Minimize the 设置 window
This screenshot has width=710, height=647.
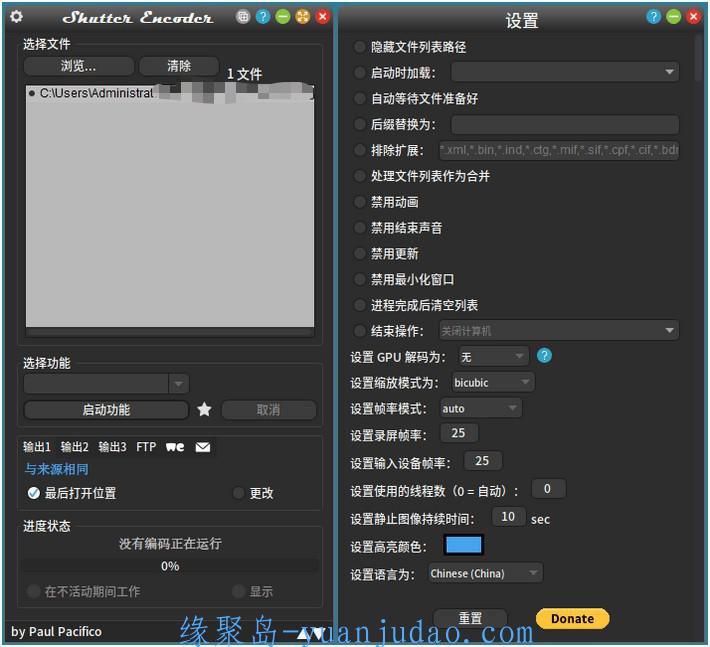pos(673,17)
